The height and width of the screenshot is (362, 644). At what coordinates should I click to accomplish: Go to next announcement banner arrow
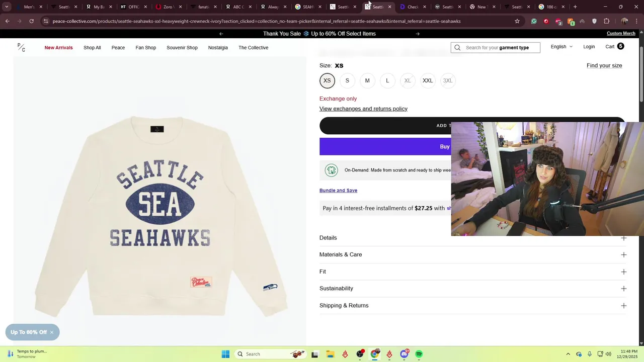point(417,34)
